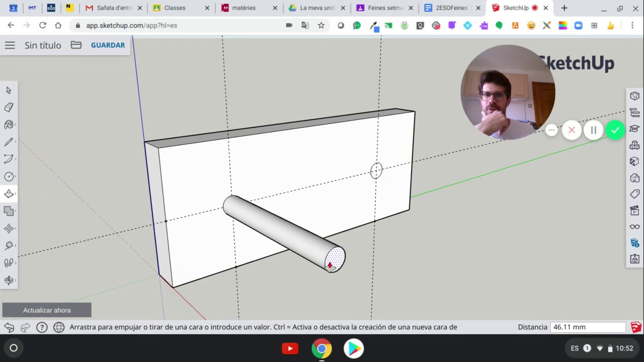Screen dimensions: 644x362
Task: Select the Solid tools overlapping-squares icon
Action: (x=9, y=211)
